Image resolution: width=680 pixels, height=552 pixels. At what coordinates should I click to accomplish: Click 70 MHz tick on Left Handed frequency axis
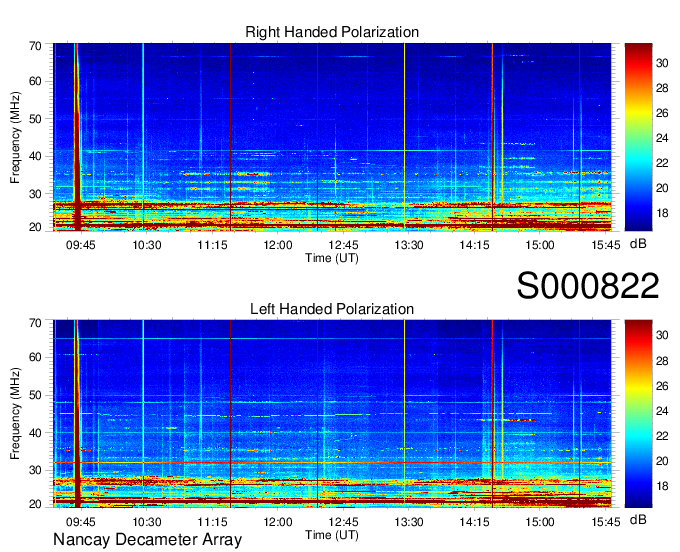35,323
